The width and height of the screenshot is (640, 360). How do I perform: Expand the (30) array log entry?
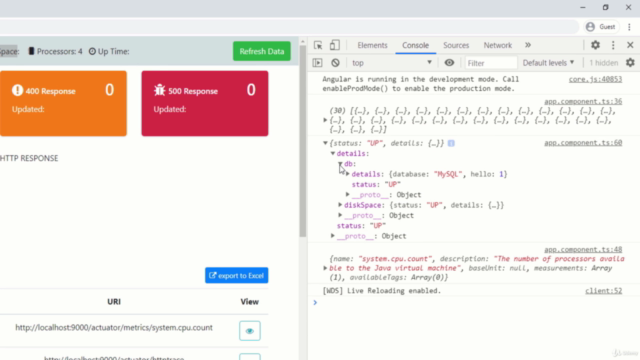tap(325, 120)
